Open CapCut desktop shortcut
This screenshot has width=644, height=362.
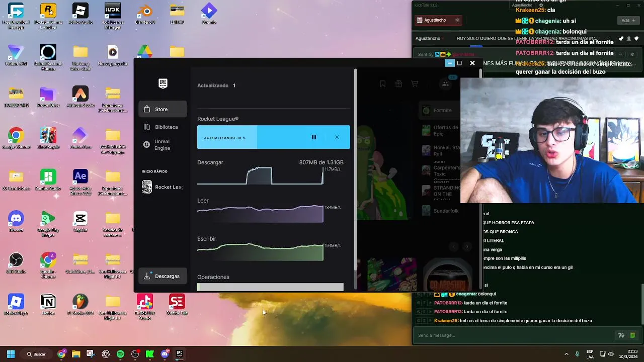(80, 221)
